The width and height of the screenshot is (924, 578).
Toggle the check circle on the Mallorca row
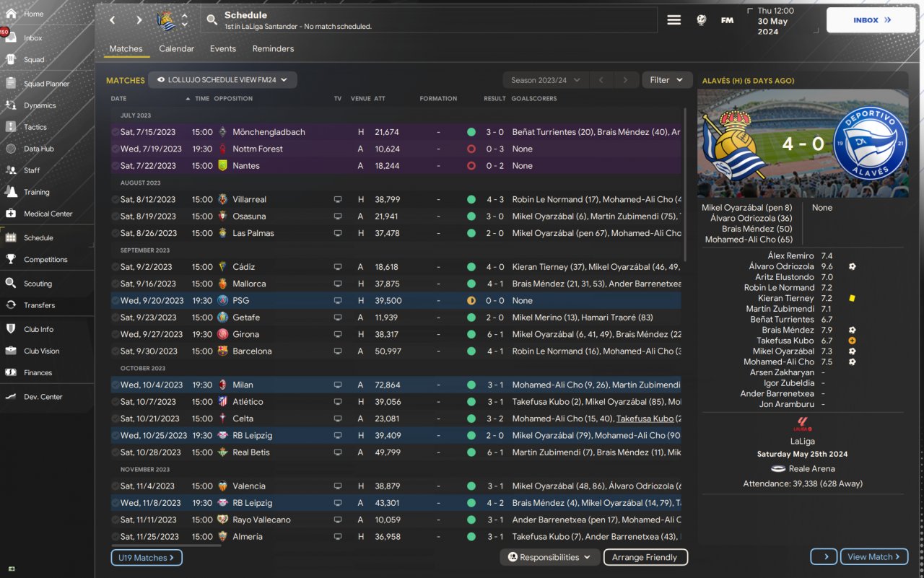point(115,284)
